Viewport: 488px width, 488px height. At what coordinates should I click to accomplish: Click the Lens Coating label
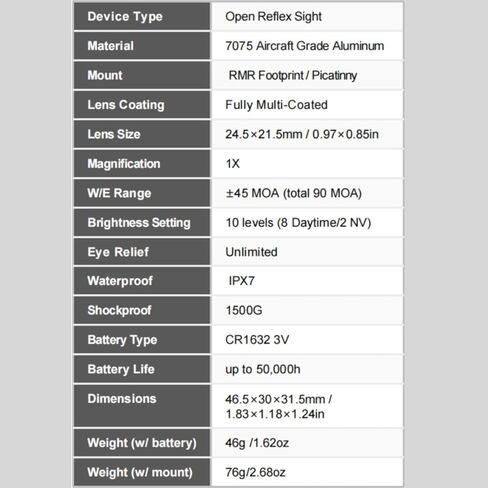126,105
